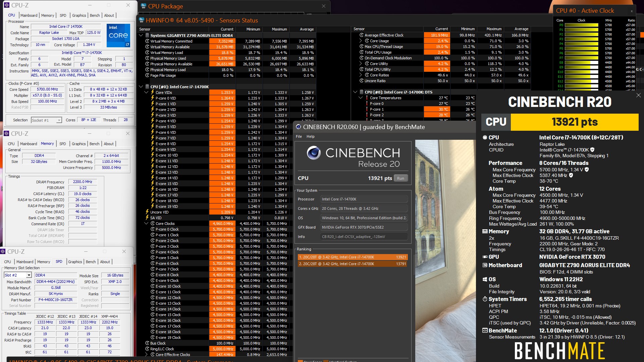This screenshot has width=644, height=362.
Task: Click the yellow 13921 pts score banner
Action: pos(575,122)
